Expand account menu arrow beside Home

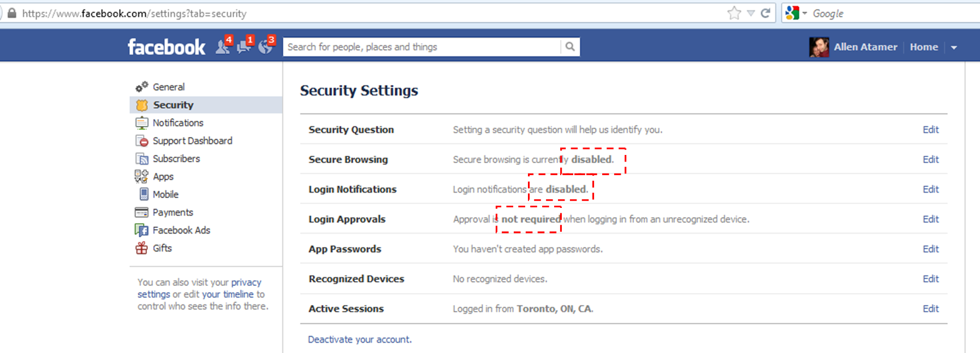pyautogui.click(x=954, y=47)
